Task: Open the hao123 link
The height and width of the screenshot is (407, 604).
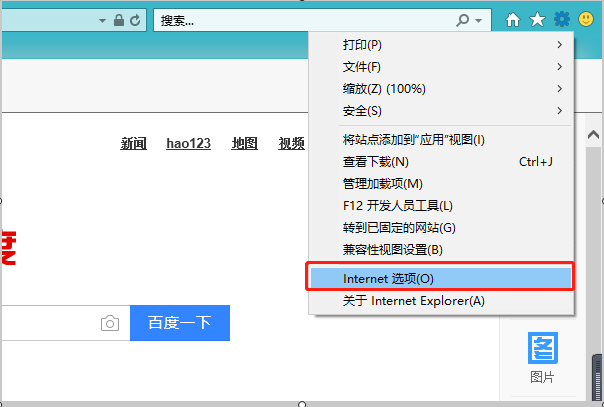Action: (x=188, y=143)
